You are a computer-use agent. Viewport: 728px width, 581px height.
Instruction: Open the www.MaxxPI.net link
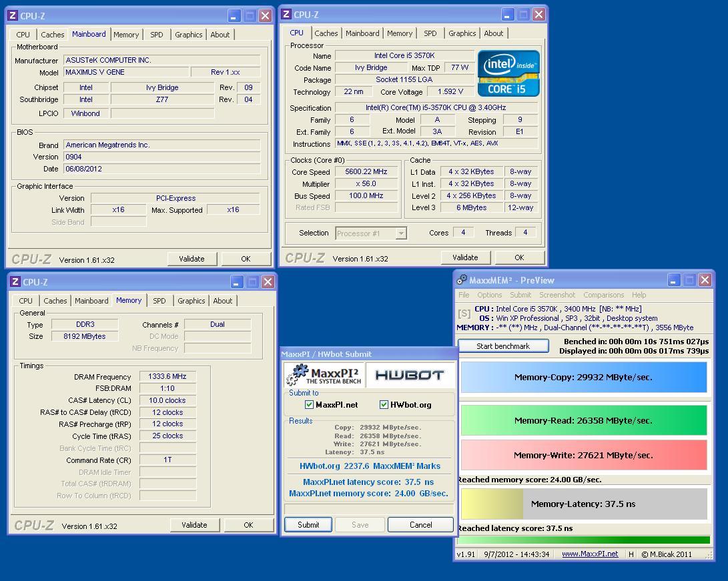tap(590, 554)
